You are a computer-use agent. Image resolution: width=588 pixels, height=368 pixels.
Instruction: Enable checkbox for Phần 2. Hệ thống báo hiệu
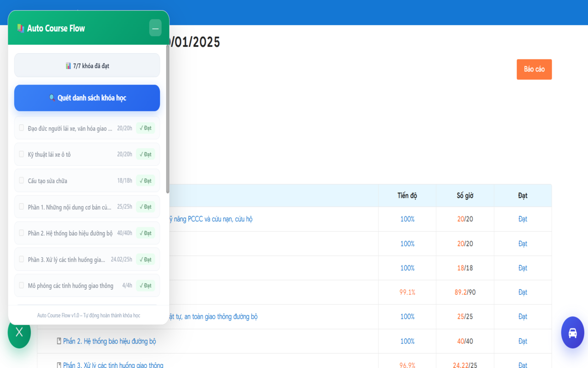[22, 233]
